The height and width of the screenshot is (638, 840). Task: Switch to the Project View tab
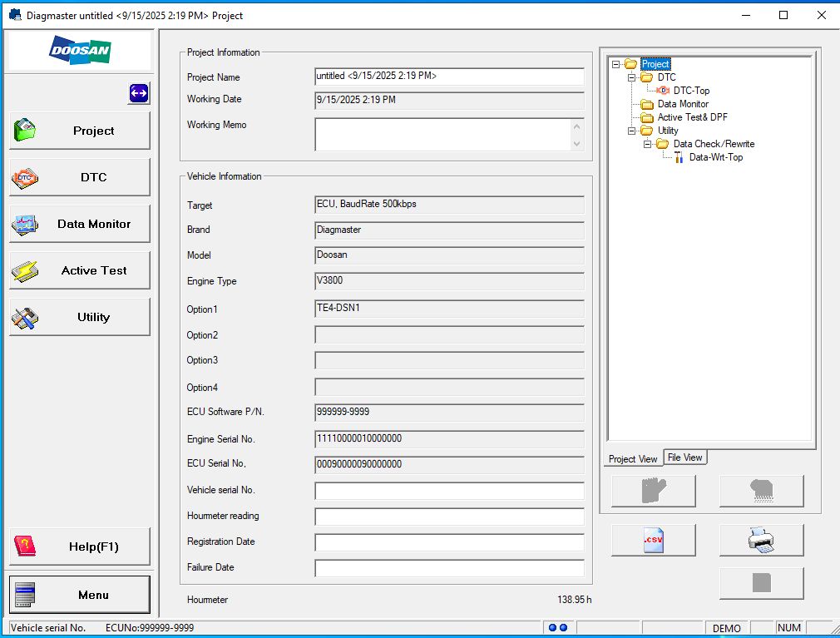pyautogui.click(x=633, y=459)
